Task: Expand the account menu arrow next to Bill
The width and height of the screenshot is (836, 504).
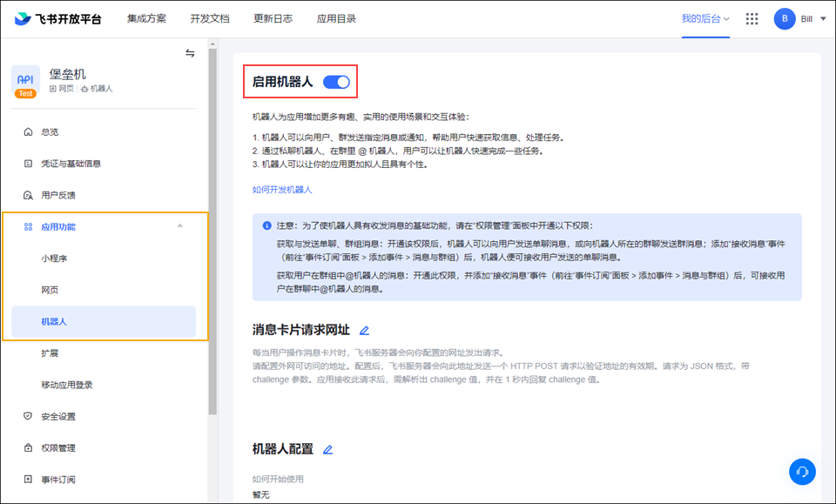Action: tap(823, 19)
